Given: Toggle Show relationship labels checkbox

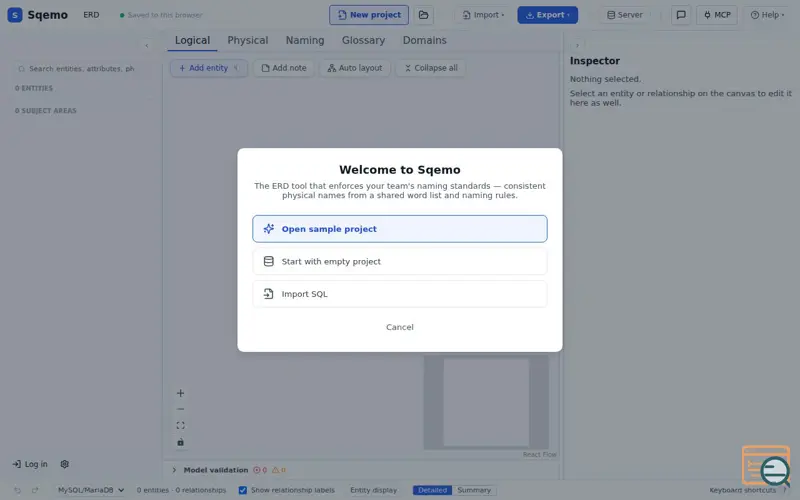Looking at the screenshot, I should tap(243, 490).
